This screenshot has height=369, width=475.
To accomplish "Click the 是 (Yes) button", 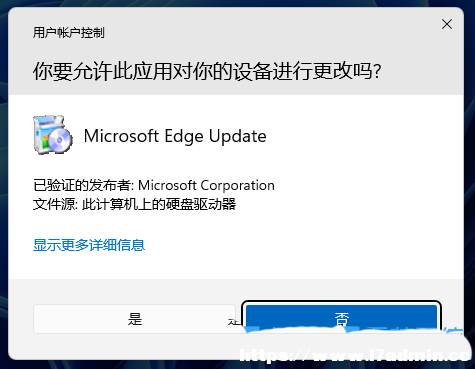I will 134,319.
